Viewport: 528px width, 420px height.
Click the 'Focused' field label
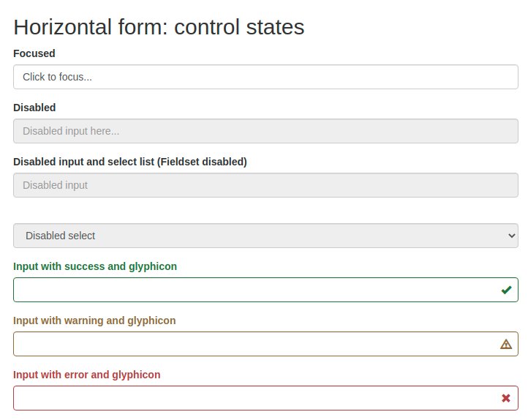[34, 53]
